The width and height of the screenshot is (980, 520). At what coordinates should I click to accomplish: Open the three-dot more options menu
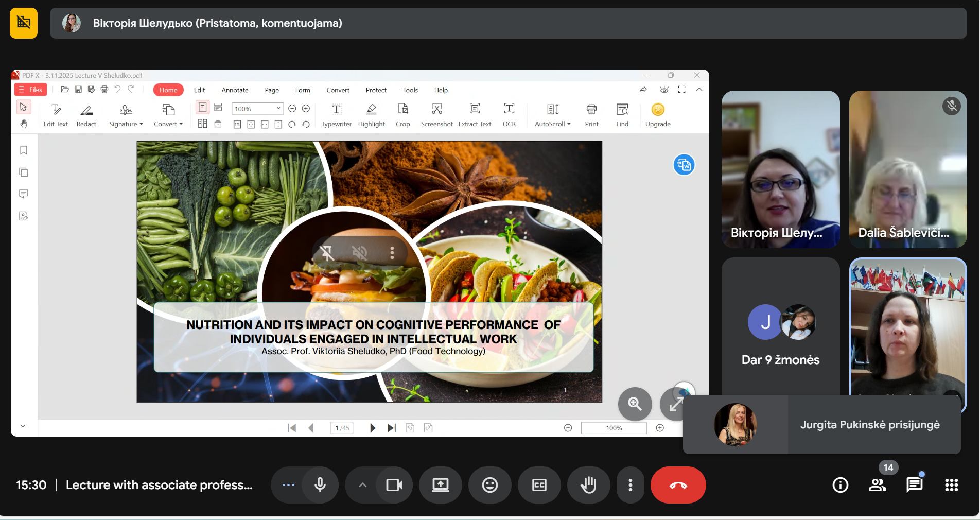coord(630,485)
